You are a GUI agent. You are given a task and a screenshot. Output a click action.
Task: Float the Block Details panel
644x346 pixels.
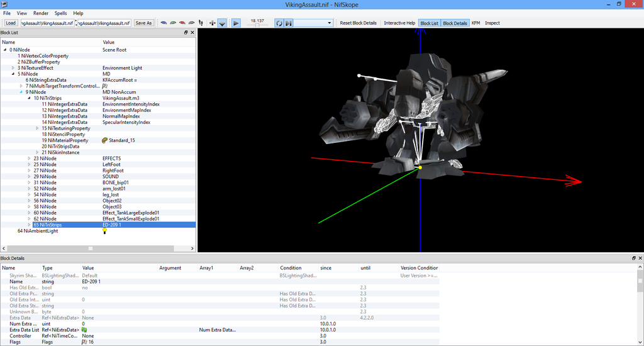[x=634, y=258]
